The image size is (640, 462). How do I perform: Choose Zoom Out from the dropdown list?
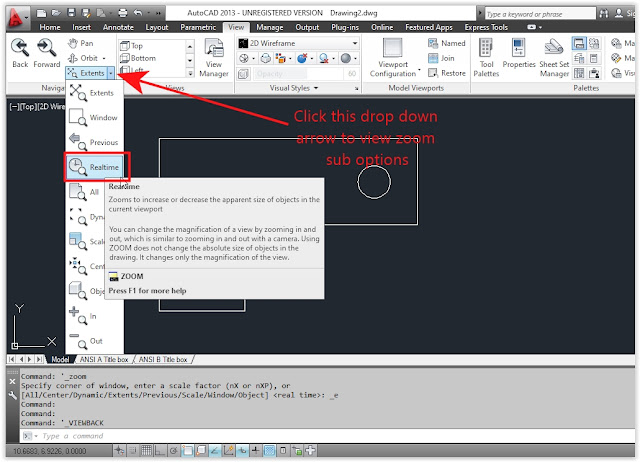tap(95, 341)
